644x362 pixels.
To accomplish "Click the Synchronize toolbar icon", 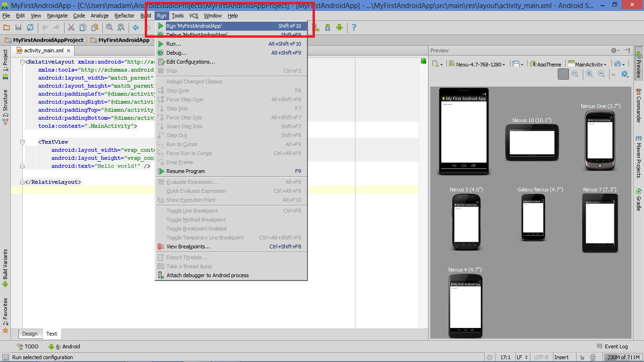I will pyautogui.click(x=30, y=27).
